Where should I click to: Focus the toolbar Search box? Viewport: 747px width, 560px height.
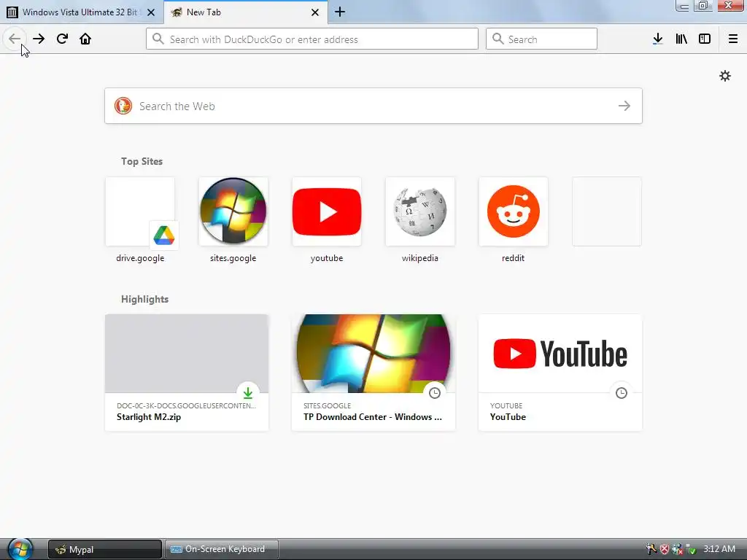click(x=541, y=39)
